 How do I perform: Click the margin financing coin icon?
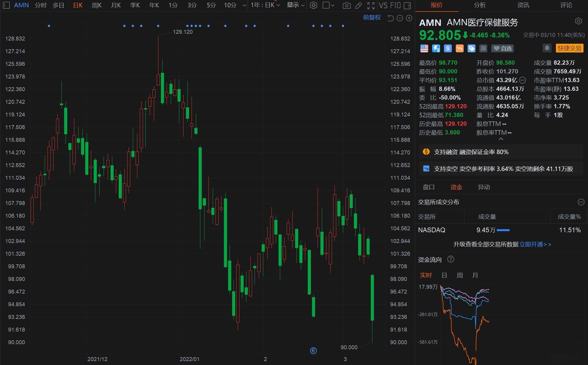tap(426, 152)
